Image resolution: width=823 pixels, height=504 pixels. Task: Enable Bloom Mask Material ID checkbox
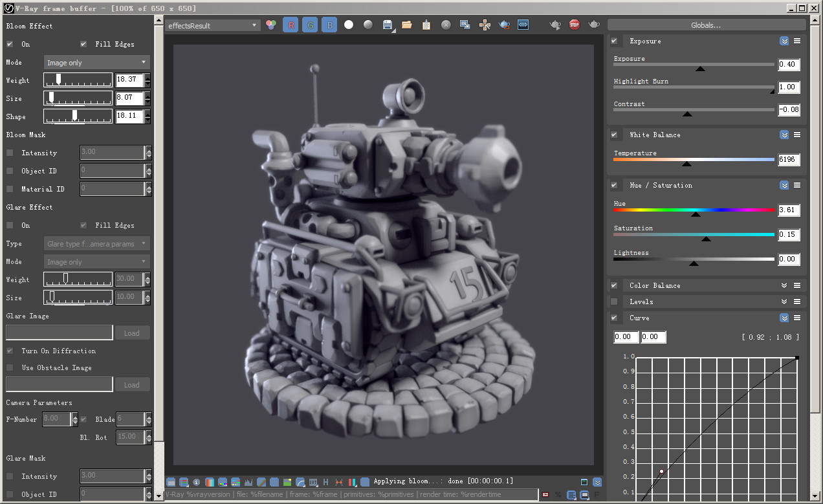click(x=10, y=189)
